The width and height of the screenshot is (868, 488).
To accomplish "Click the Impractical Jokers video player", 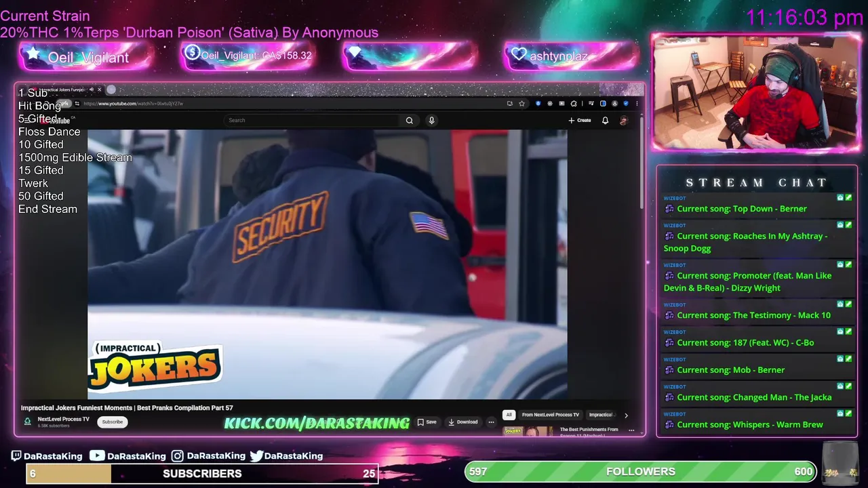I will [x=328, y=264].
